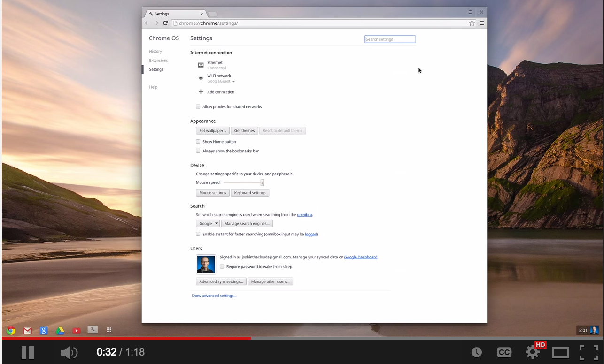The image size is (604, 364).
Task: Select Settings in the sidebar
Action: pos(156,69)
